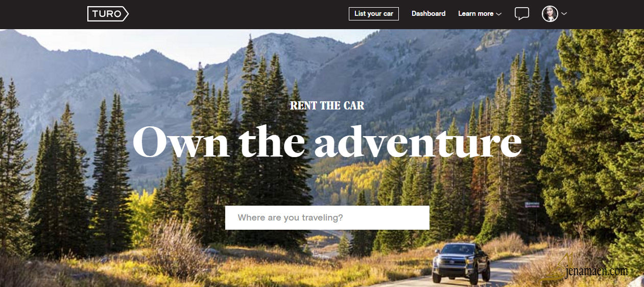Focus the Where are you traveling? search field
This screenshot has width=644, height=287.
pos(327,217)
